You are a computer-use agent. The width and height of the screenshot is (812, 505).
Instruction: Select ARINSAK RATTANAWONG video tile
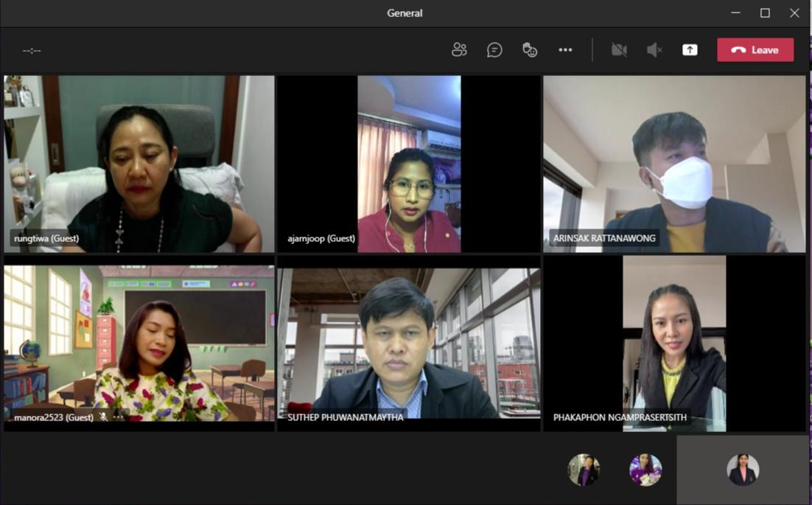(674, 164)
